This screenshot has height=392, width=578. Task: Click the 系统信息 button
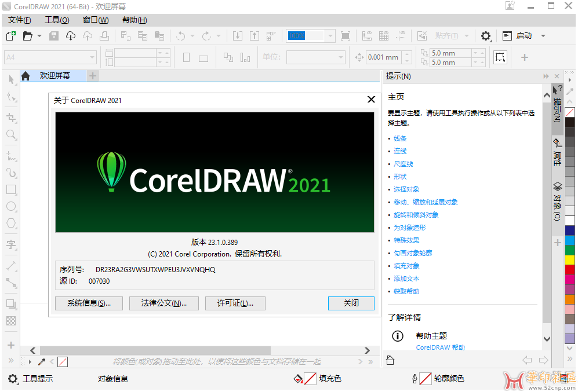click(89, 303)
